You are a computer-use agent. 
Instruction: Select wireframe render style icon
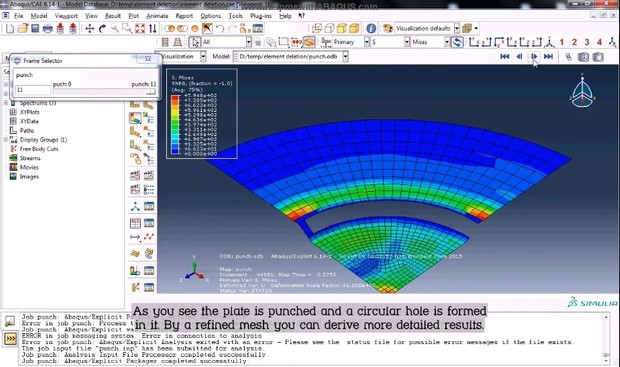pos(317,28)
